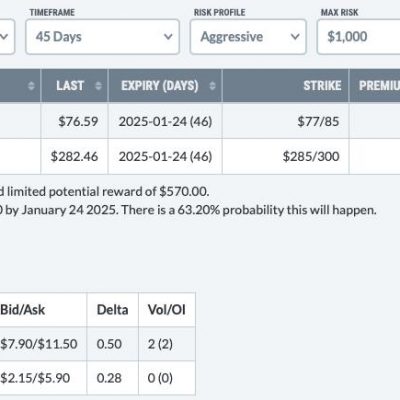The image size is (400, 400).
Task: Expand the Risk Profile Aggressive dropdown
Action: pyautogui.click(x=248, y=37)
